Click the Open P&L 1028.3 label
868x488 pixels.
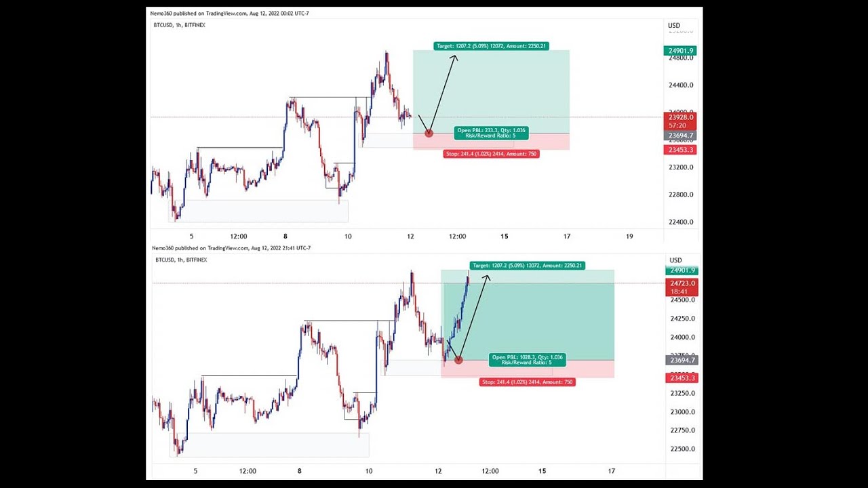point(527,360)
